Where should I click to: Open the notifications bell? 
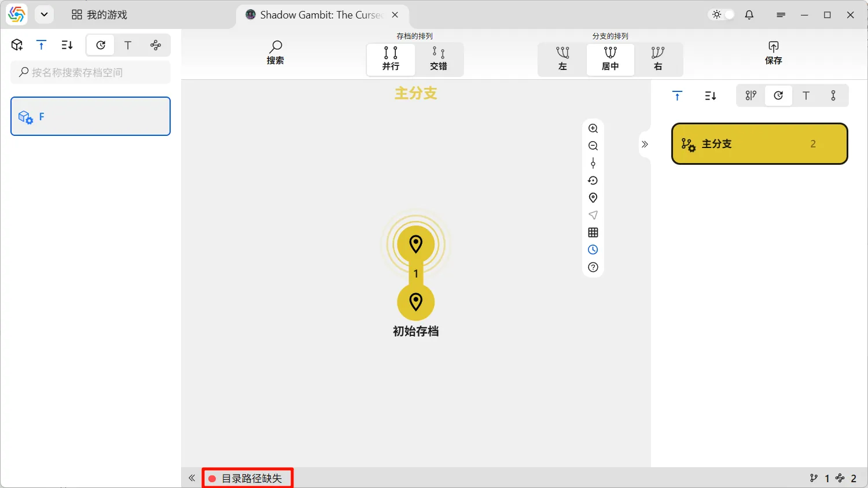tap(749, 15)
